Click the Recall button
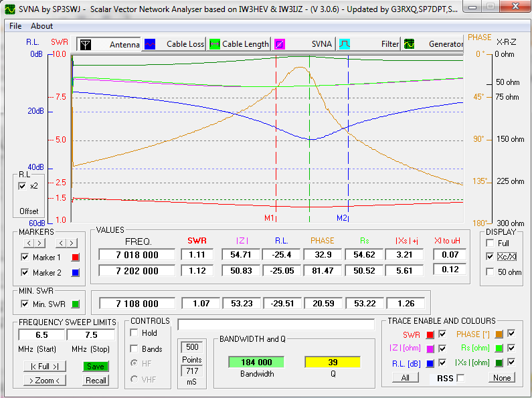 coord(96,381)
